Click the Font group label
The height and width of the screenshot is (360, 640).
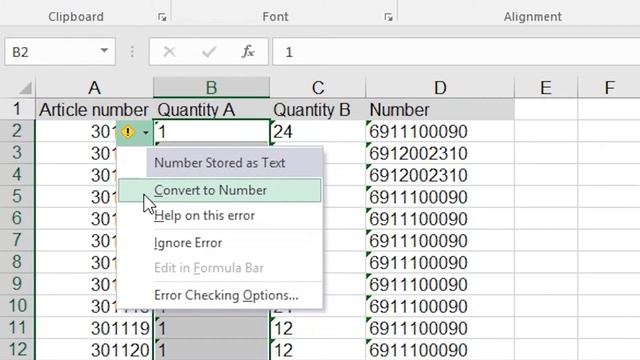pyautogui.click(x=275, y=17)
